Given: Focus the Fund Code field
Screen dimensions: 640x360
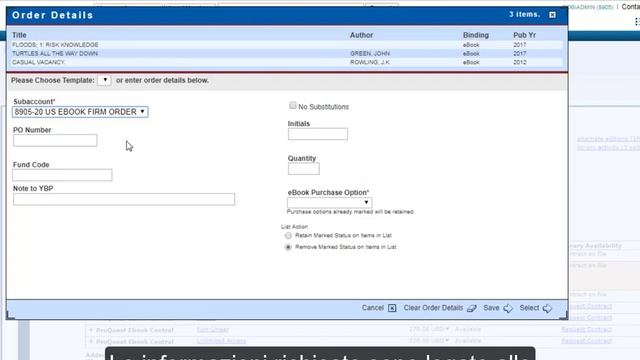Looking at the screenshot, I should click(x=62, y=175).
